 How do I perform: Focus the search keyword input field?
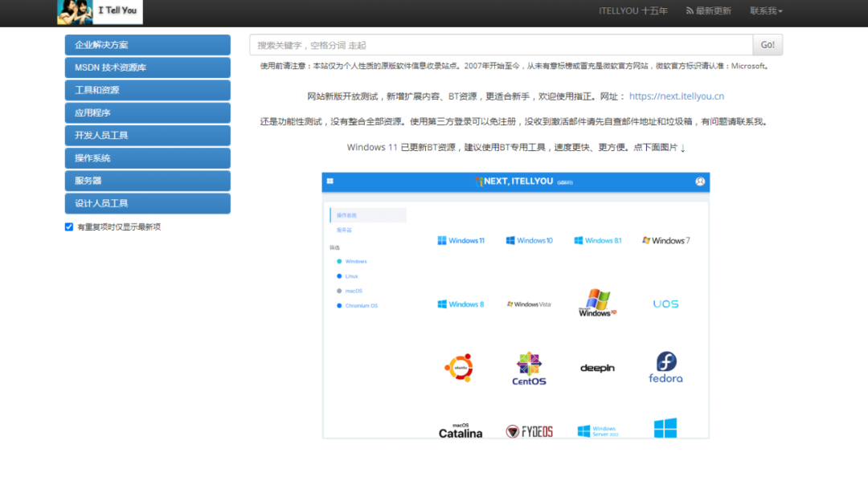(x=501, y=45)
